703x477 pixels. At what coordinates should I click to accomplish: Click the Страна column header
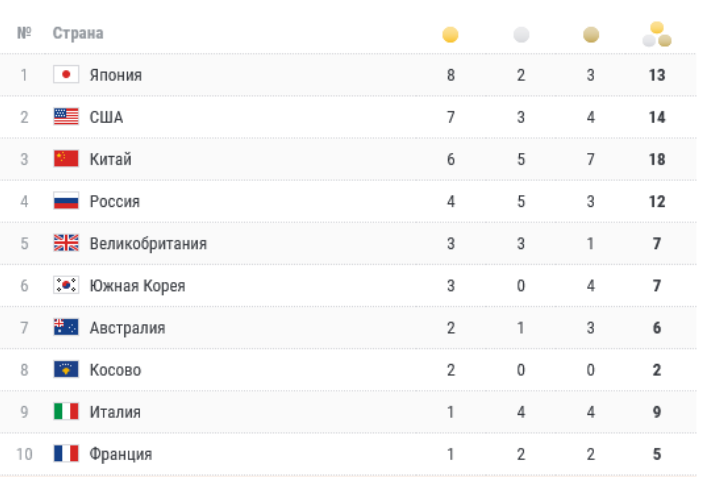(x=78, y=33)
